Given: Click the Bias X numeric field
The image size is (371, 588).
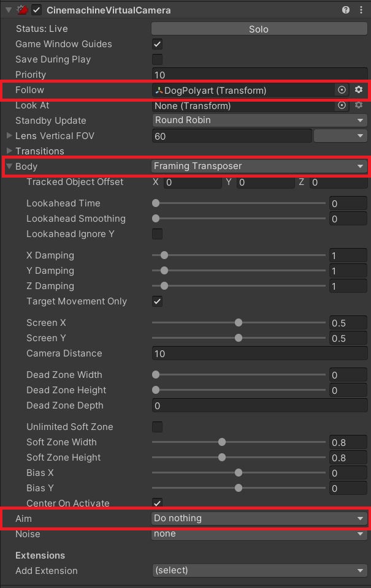Looking at the screenshot, I should click(x=348, y=472).
